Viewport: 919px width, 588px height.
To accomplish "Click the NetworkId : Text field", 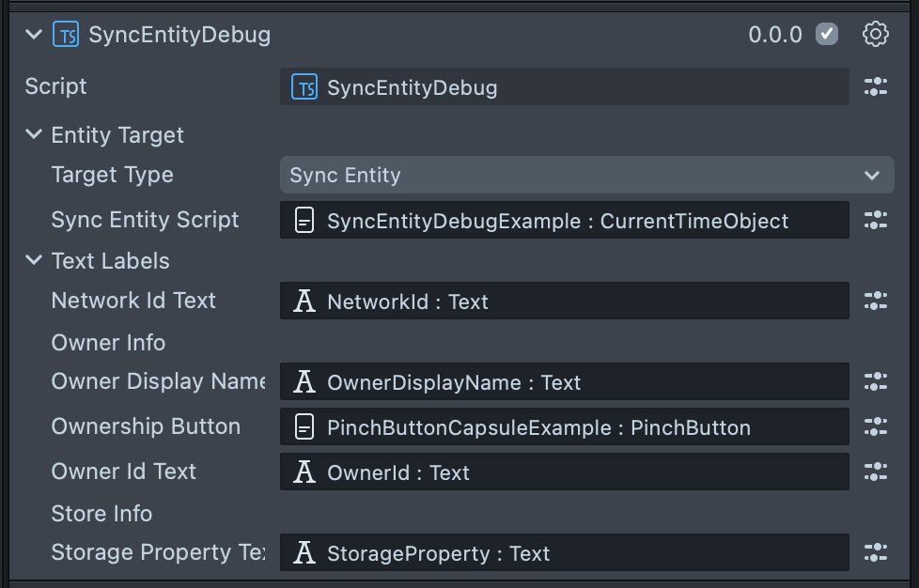I will (x=564, y=302).
